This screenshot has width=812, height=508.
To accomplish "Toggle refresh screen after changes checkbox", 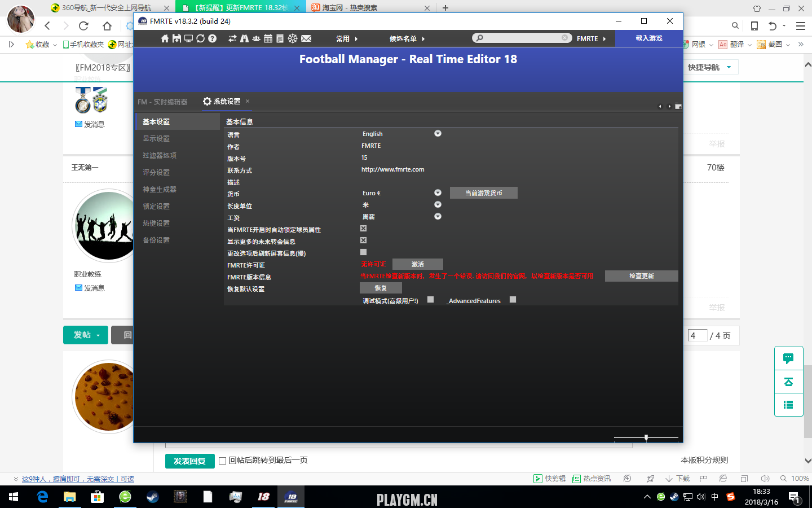I will pyautogui.click(x=363, y=252).
